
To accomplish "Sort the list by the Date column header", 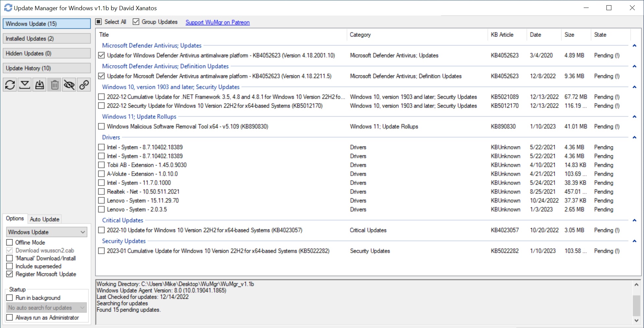I will (535, 35).
